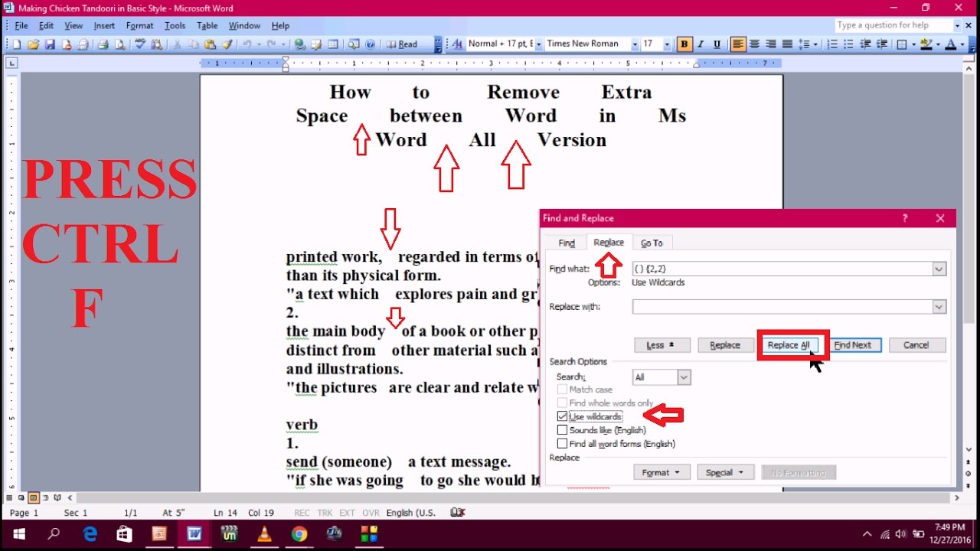The width and height of the screenshot is (980, 551).
Task: Toggle Bold formatting
Action: [x=684, y=44]
